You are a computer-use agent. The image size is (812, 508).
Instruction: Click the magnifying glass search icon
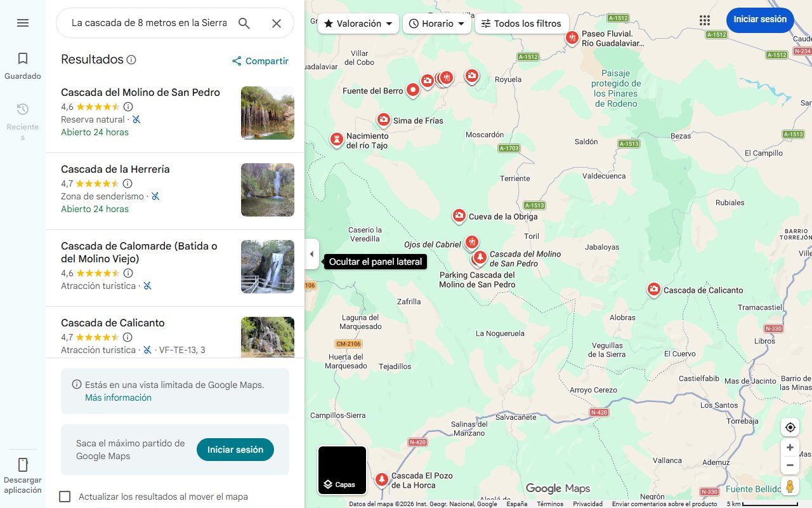[x=244, y=22]
